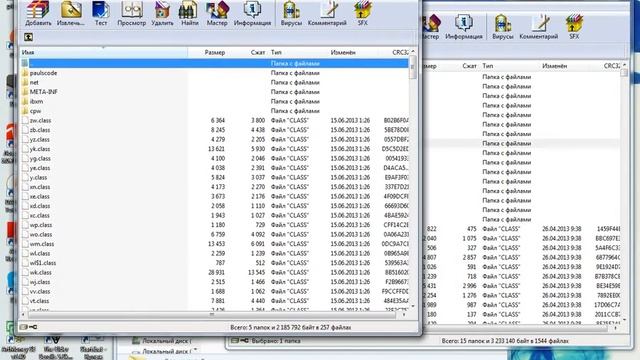
Task: Select the paulscode folder icon
Action: click(x=24, y=73)
